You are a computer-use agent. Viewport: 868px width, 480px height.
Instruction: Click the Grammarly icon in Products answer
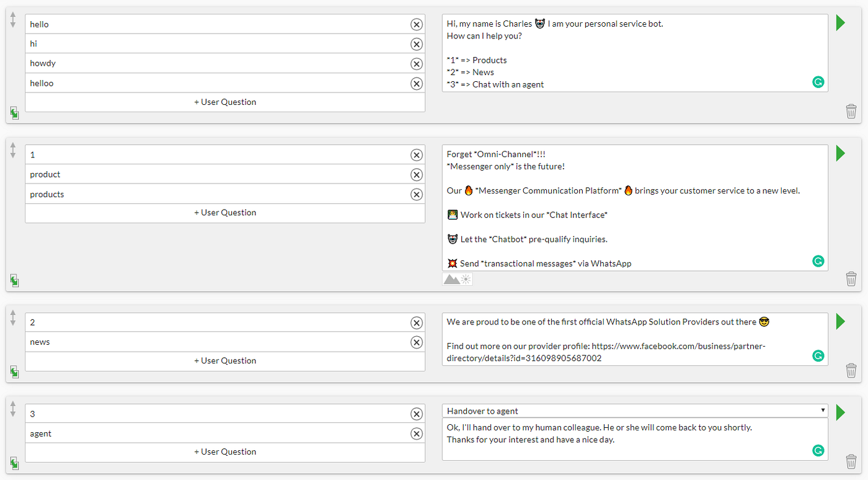818,261
